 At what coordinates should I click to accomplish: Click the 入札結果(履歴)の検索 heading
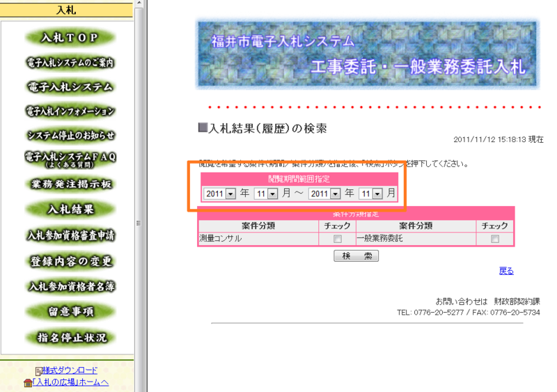262,128
